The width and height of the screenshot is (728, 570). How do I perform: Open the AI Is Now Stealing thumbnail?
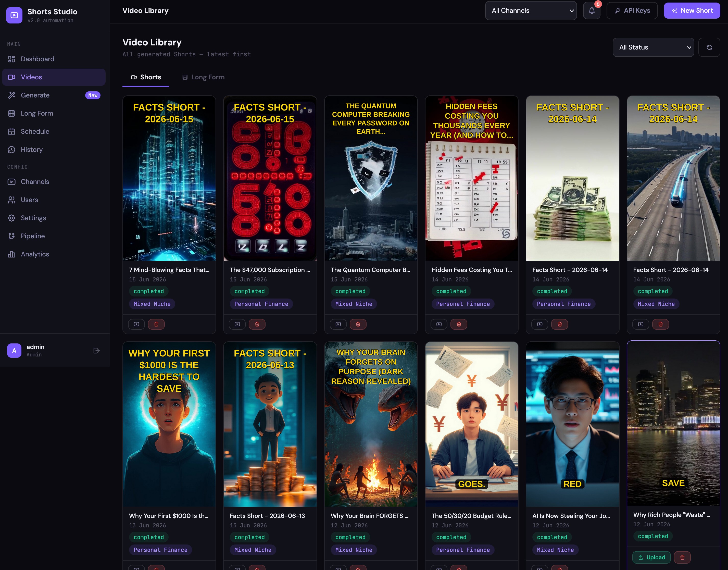[x=572, y=424]
